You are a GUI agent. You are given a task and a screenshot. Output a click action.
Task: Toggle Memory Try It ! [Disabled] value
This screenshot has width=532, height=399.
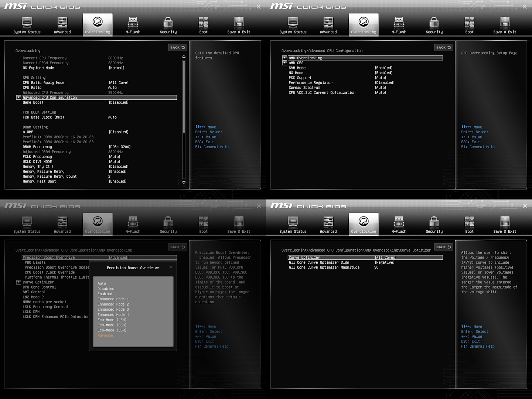[119, 167]
